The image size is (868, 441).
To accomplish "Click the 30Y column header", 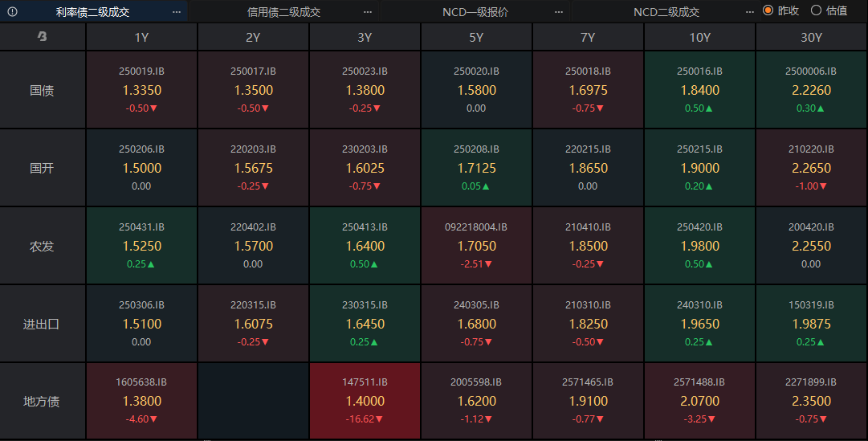I will [x=811, y=38].
